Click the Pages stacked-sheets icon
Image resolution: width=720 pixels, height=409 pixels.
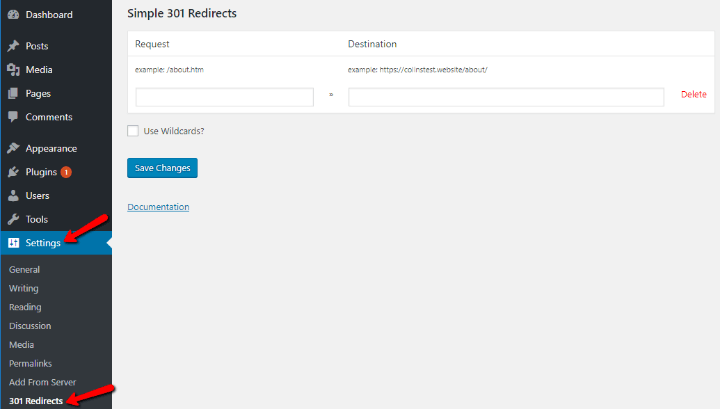(13, 94)
